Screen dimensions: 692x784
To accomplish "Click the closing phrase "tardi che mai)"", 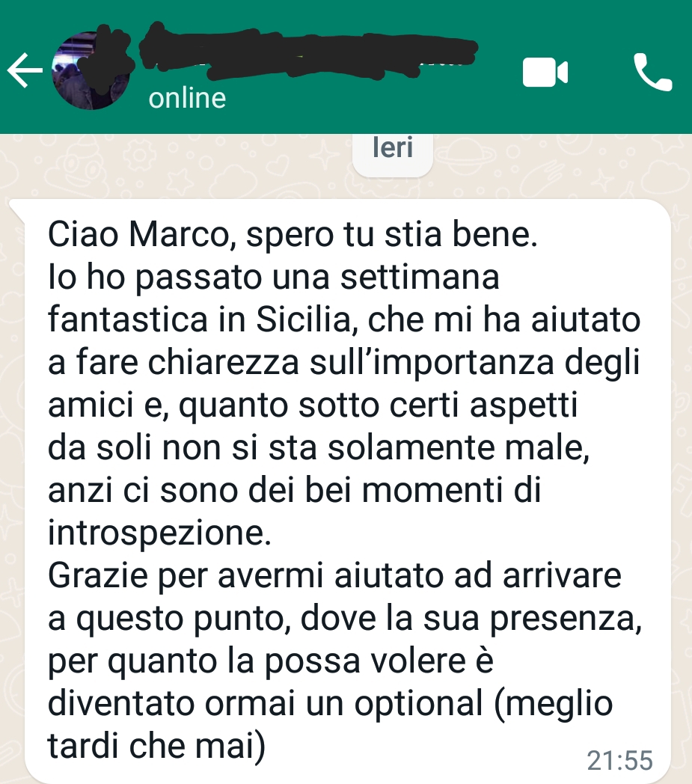I will (x=156, y=747).
